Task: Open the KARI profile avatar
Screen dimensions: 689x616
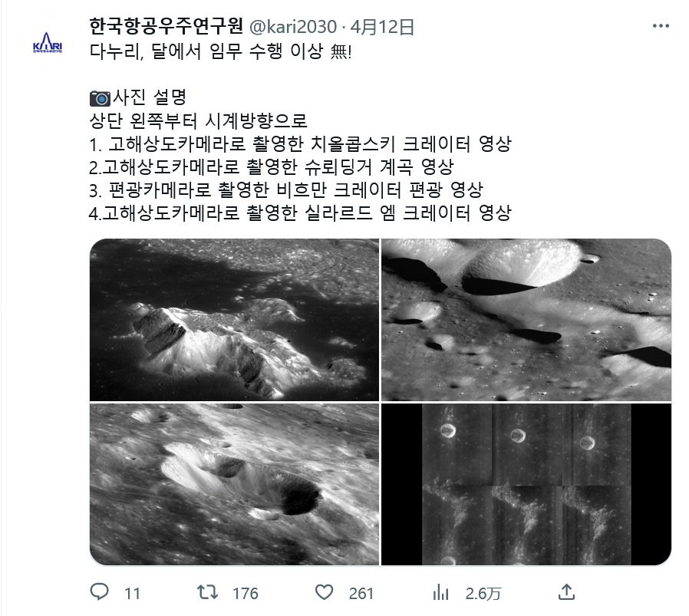Action: click(48, 42)
